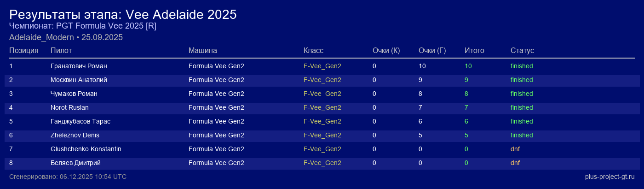Click the "Класс" column header
This screenshot has height=189, width=644.
(313, 50)
